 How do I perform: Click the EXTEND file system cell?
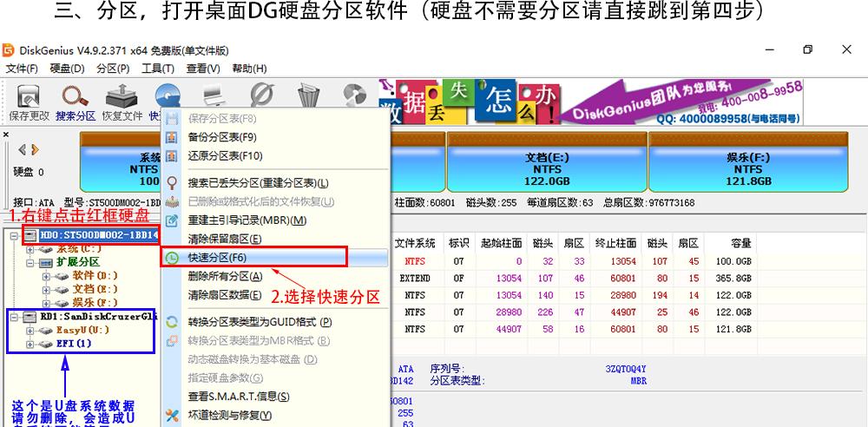tap(415, 279)
